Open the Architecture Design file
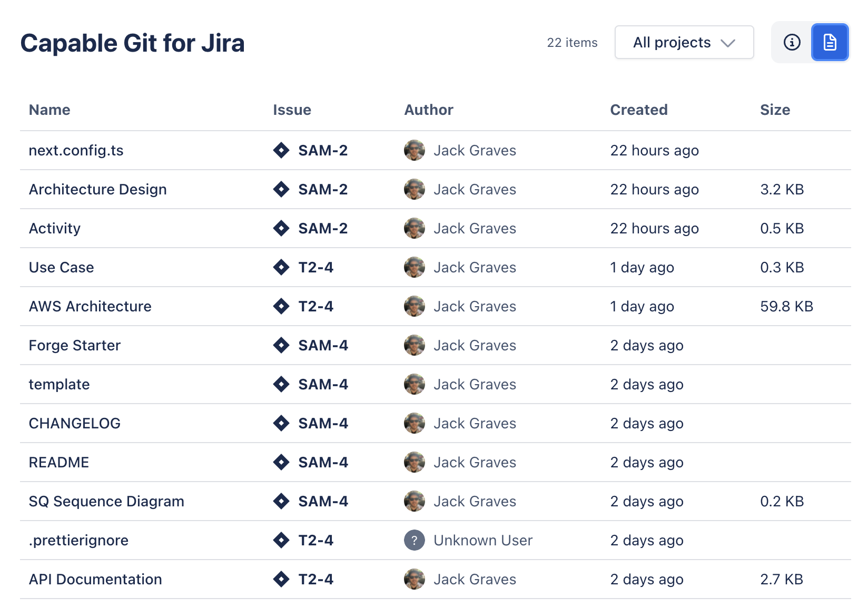 click(97, 189)
